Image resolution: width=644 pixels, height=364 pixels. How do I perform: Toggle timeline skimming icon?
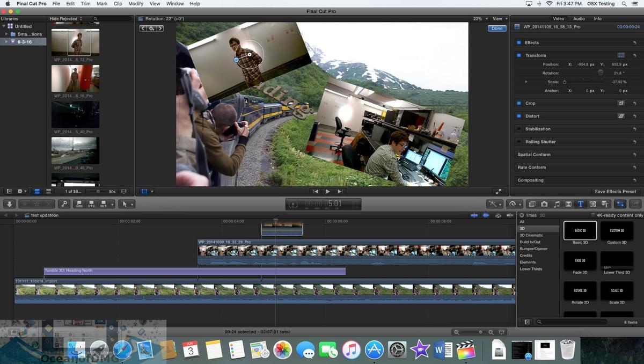474,215
